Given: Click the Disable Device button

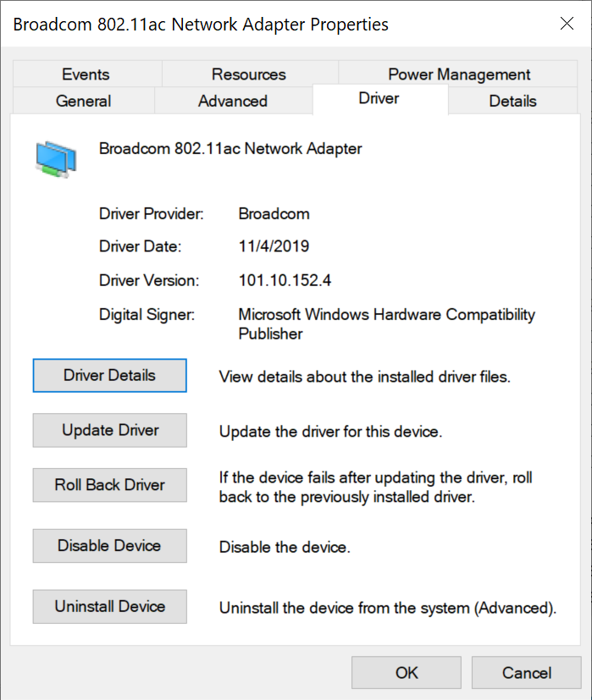Looking at the screenshot, I should click(x=109, y=546).
